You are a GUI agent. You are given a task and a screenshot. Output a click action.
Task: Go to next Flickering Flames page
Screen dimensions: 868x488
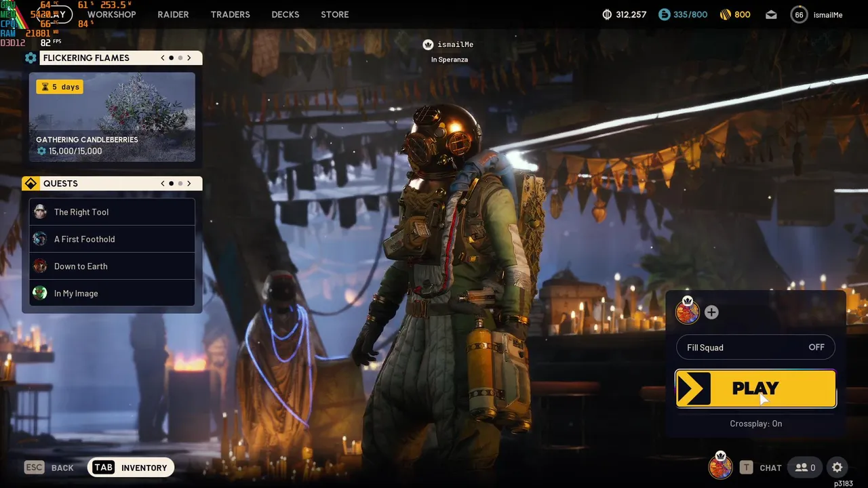tap(189, 58)
